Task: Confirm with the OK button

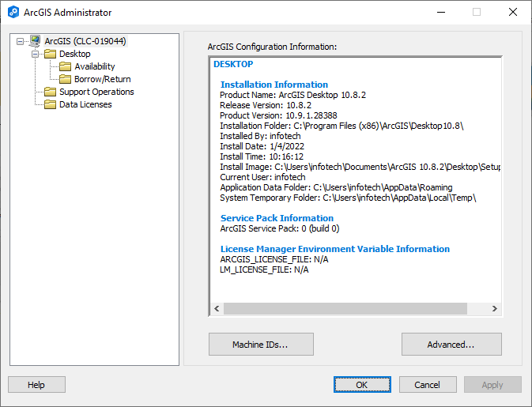Action: (362, 385)
